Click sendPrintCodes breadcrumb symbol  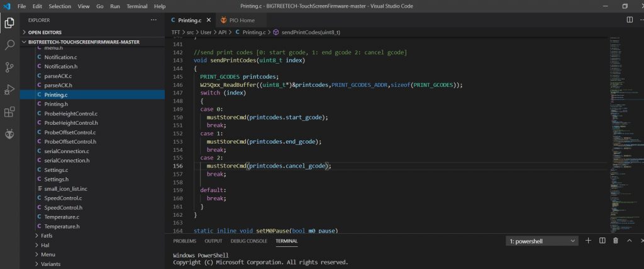tap(311, 32)
